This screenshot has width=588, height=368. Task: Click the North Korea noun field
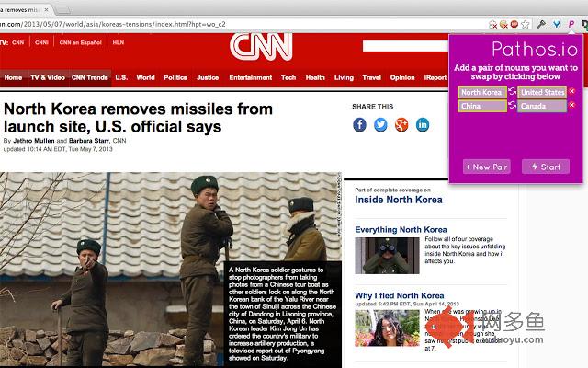pyautogui.click(x=482, y=92)
